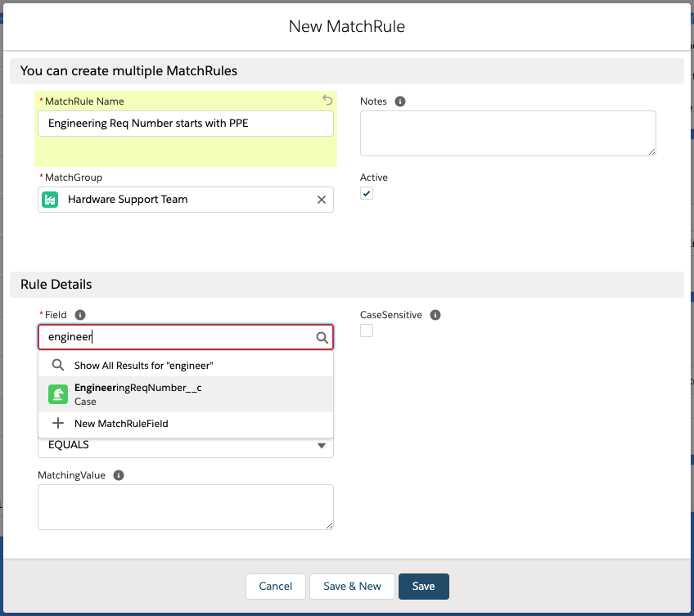Click the green EngineeringReqNumber__c record icon
Image resolution: width=694 pixels, height=616 pixels.
[x=58, y=394]
